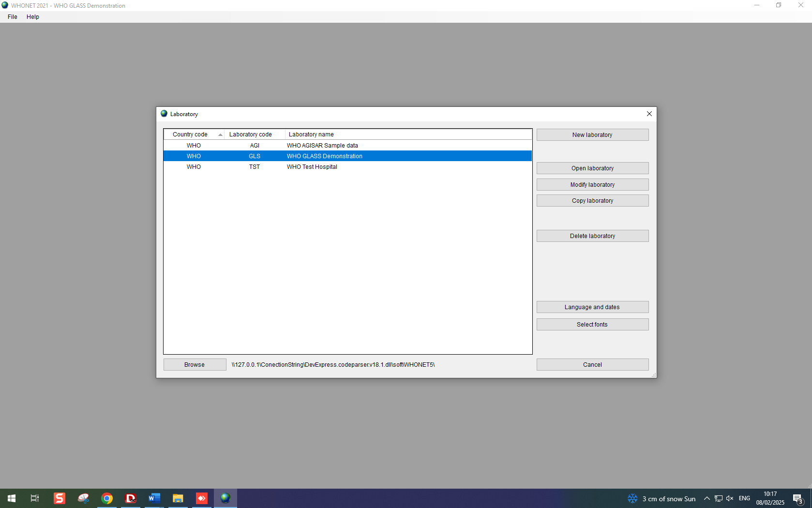Open Microsoft Word from the taskbar
Screen dimensions: 812x508
coord(154,498)
